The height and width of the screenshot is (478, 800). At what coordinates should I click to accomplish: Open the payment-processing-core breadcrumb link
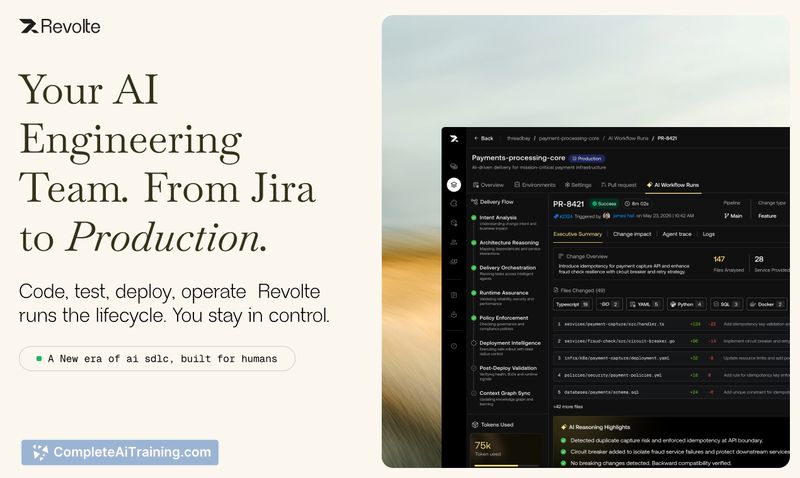click(569, 138)
